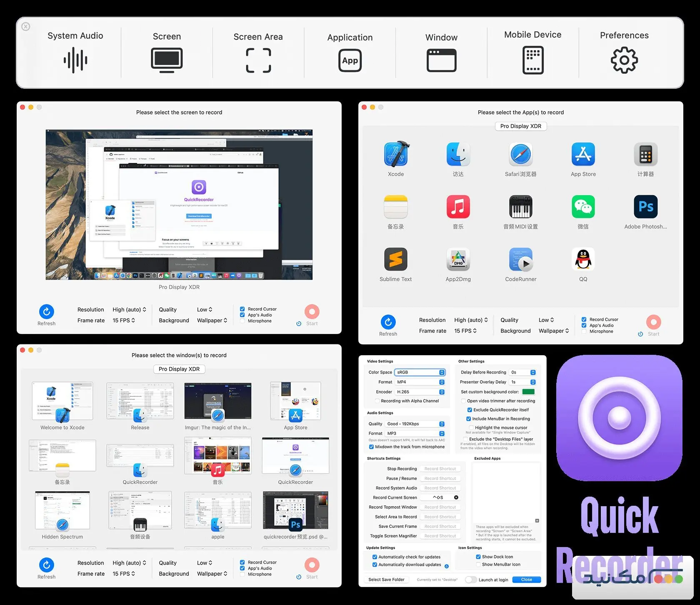
Task: Open the audio Quality dropdown
Action: click(415, 424)
